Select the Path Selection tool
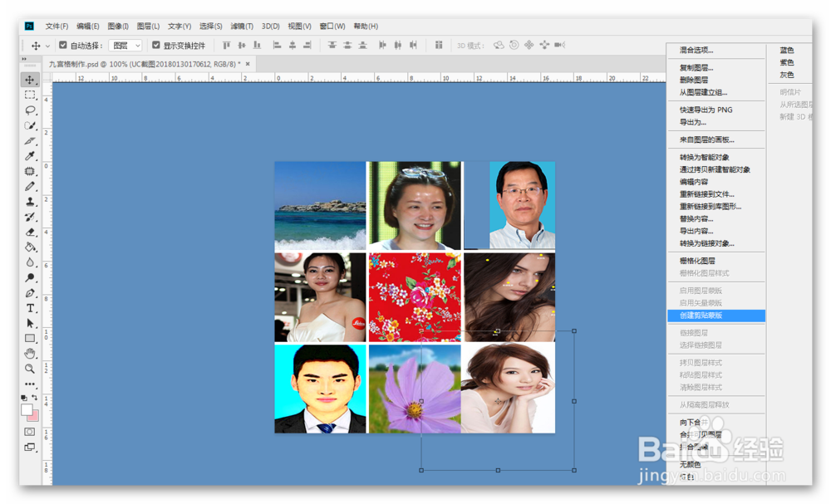 point(30,323)
